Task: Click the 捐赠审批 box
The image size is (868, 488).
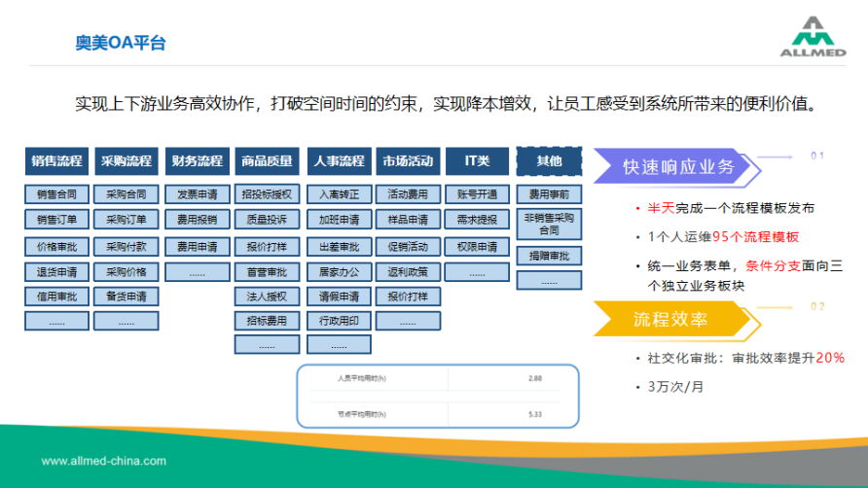Action: (549, 256)
